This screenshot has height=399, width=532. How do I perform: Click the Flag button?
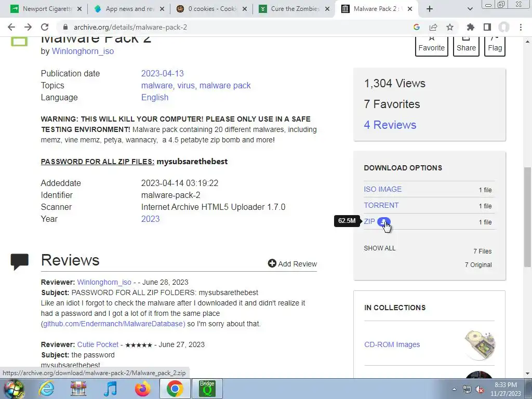pos(495,46)
